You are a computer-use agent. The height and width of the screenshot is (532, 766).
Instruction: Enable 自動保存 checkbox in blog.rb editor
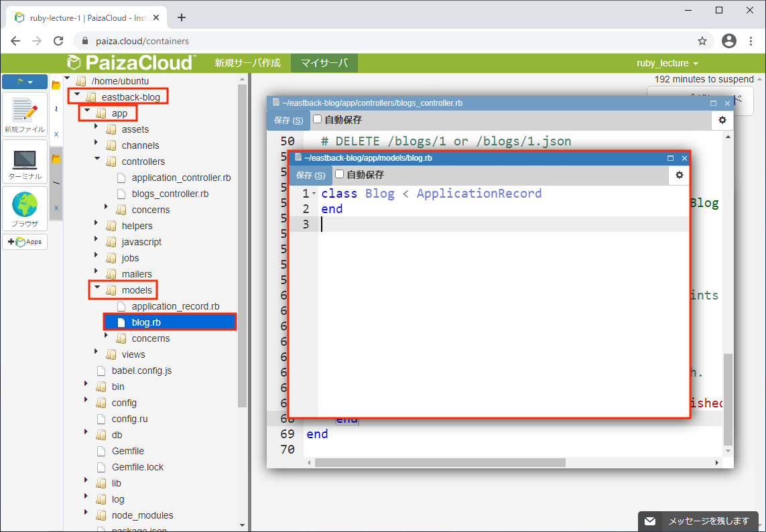[x=340, y=174]
